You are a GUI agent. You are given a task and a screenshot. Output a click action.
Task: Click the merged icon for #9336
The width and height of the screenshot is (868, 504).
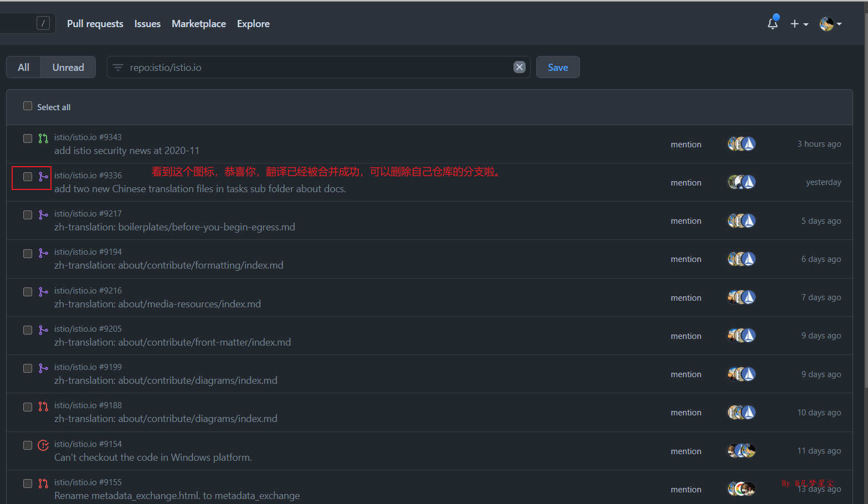[x=43, y=177]
